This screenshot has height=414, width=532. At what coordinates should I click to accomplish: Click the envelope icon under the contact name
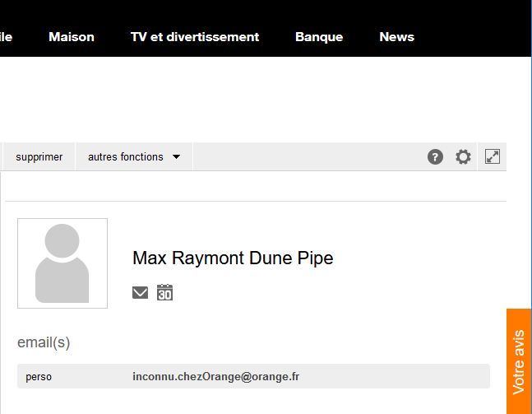pyautogui.click(x=141, y=292)
